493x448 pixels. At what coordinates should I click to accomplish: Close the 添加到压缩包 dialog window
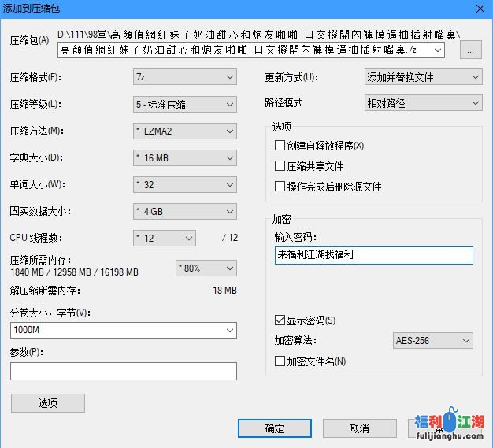479,7
